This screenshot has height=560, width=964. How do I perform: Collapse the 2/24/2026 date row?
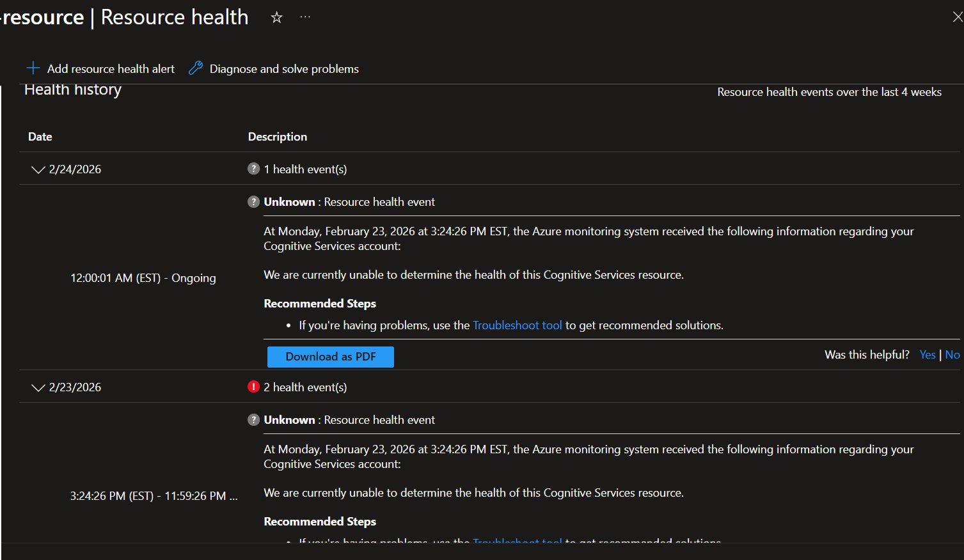(38, 169)
